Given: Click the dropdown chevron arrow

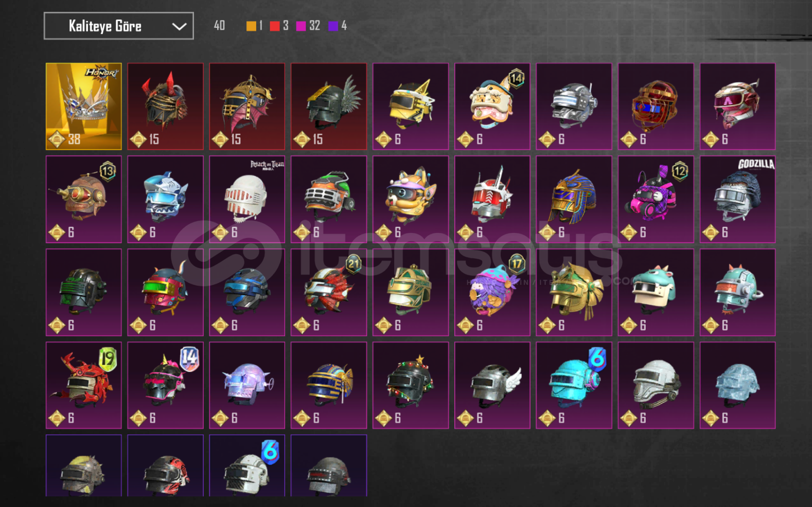Looking at the screenshot, I should 179,26.
